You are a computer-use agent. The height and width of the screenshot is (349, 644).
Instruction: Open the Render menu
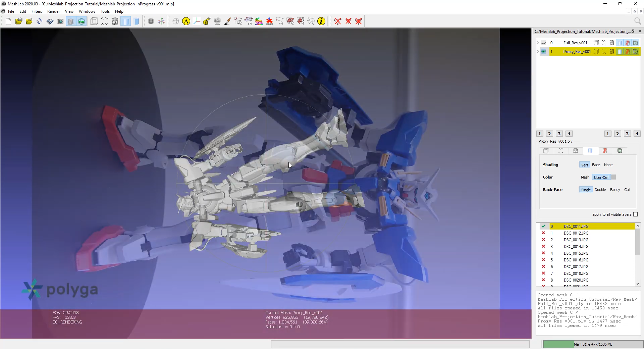coord(53,11)
